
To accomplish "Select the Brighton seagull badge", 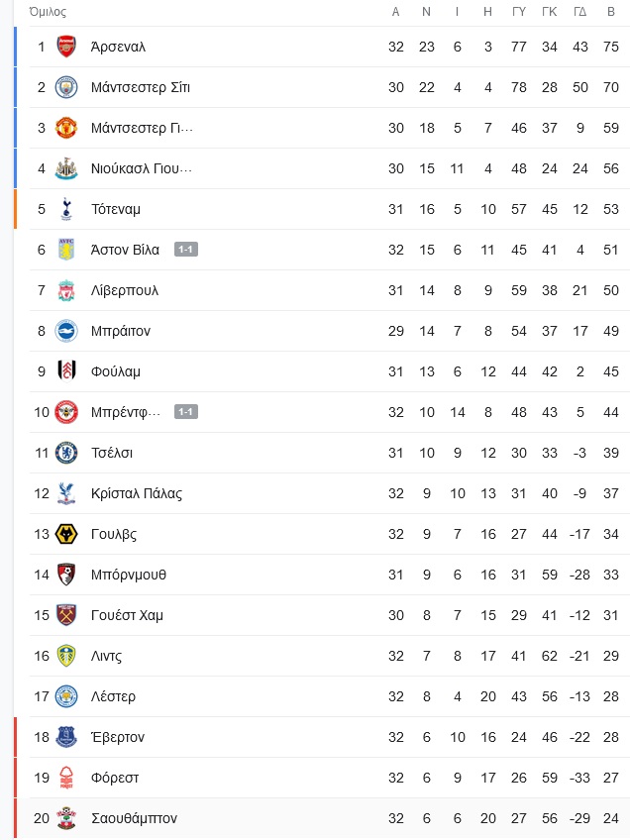I will tap(66, 331).
